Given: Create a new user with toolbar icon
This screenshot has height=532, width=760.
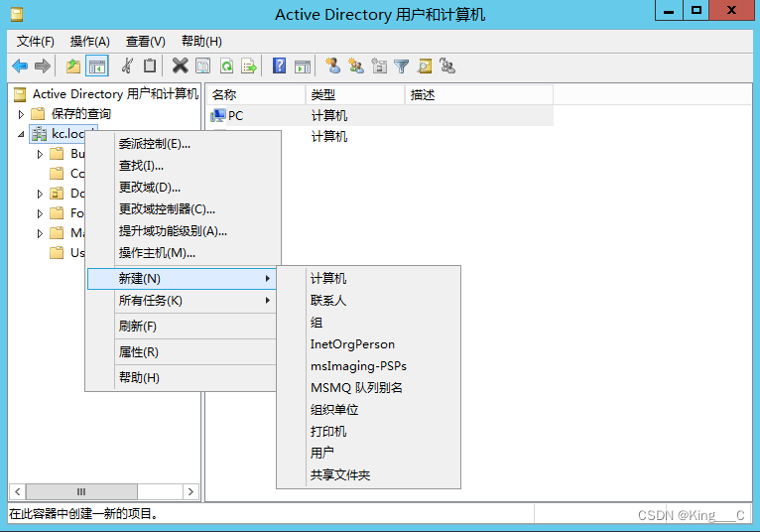Looking at the screenshot, I should tap(332, 66).
